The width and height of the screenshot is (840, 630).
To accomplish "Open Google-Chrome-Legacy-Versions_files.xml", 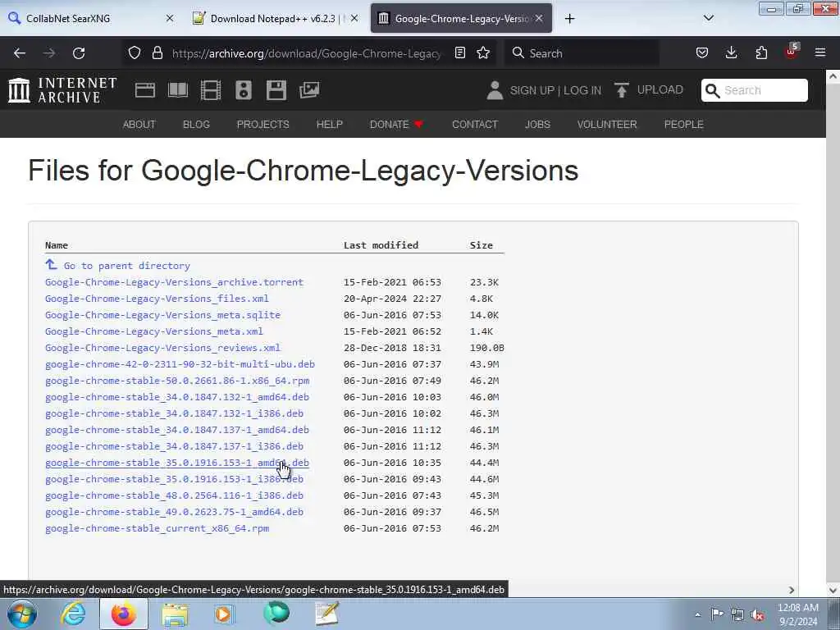I will [x=157, y=299].
